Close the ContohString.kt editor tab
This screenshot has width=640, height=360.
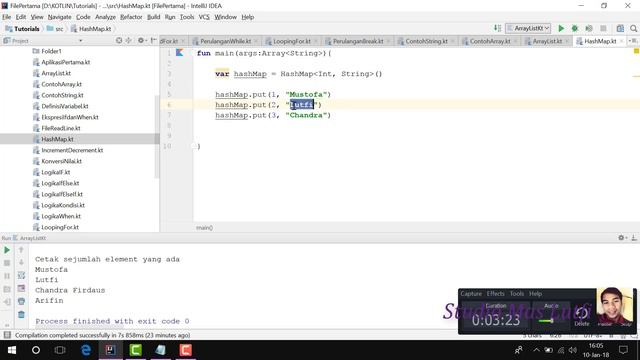(453, 41)
